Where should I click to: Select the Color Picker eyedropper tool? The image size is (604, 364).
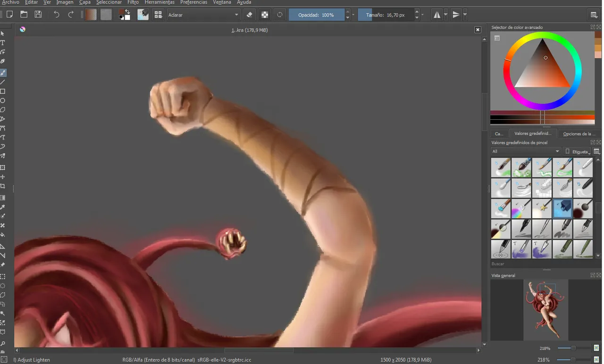click(3, 207)
